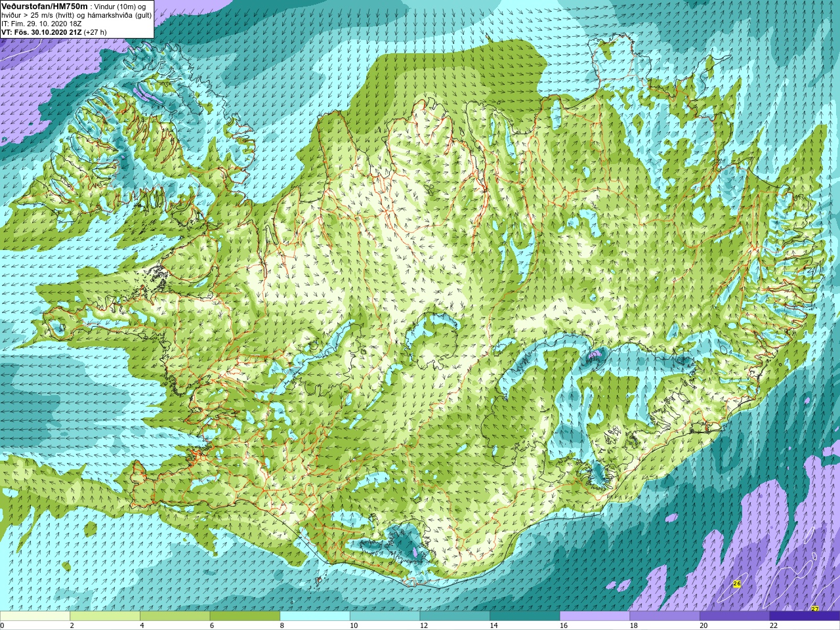Viewport: 840px width, 630px height.
Task: Select the medium purple 18–20 m/s legend swatch
Action: tap(665, 616)
